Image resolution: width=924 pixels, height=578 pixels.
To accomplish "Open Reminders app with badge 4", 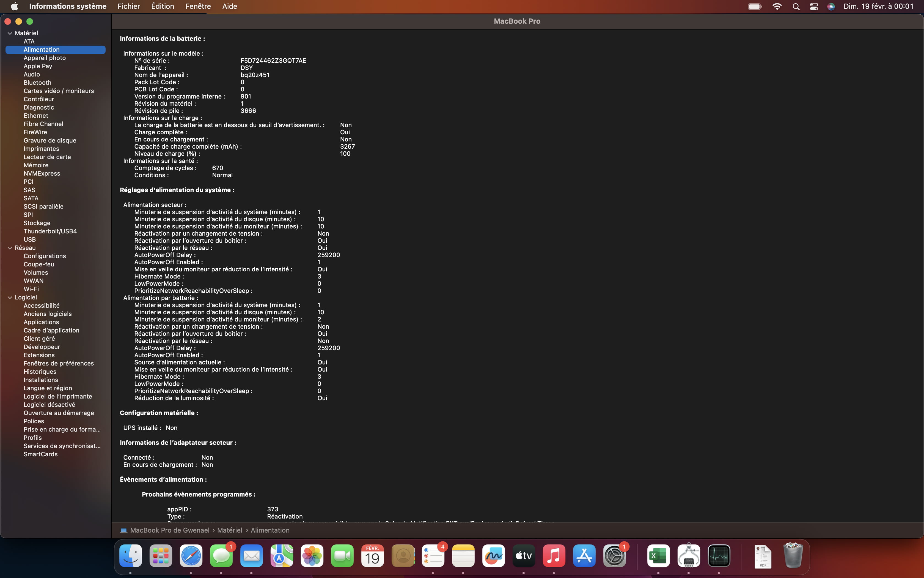I will (433, 555).
